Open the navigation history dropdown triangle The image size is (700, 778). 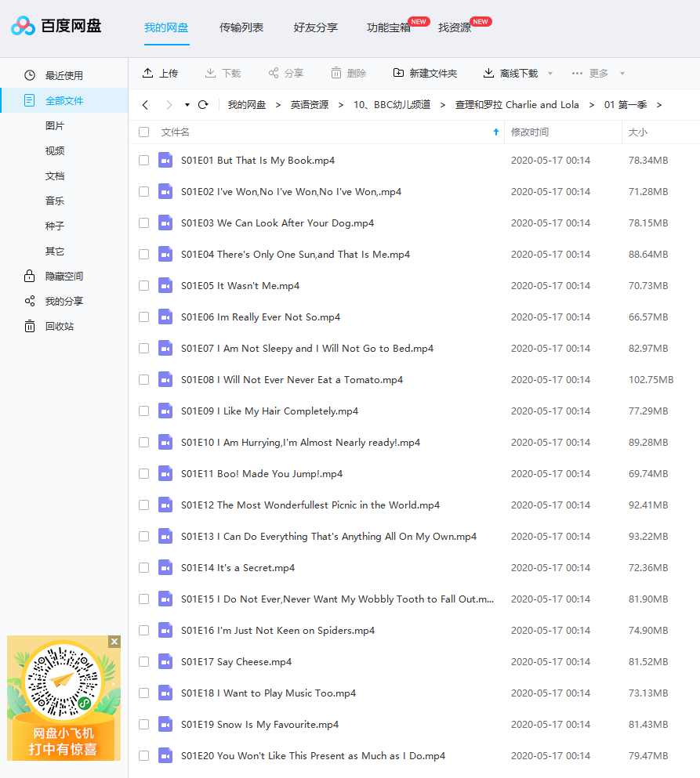click(187, 105)
